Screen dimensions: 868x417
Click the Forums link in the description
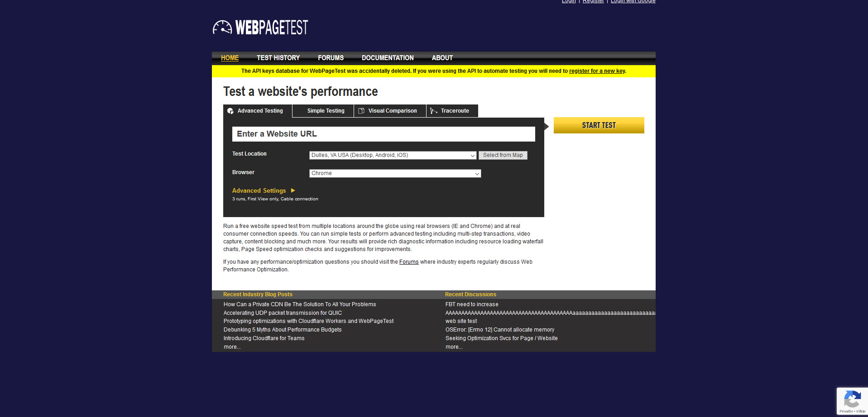[x=409, y=262]
